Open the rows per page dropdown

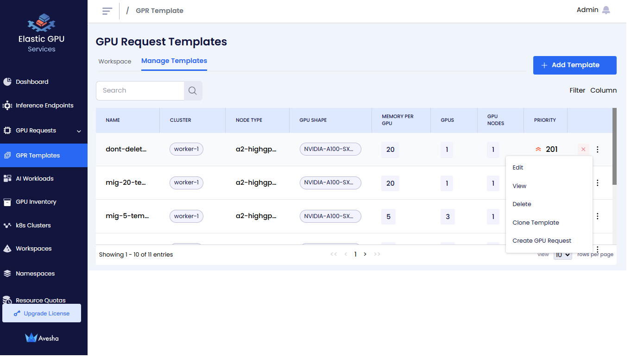pos(562,255)
